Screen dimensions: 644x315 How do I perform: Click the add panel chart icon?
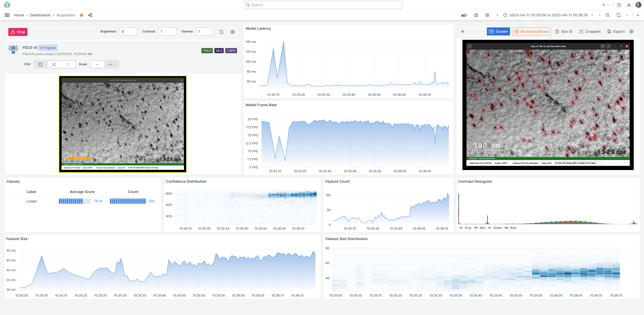click(464, 15)
